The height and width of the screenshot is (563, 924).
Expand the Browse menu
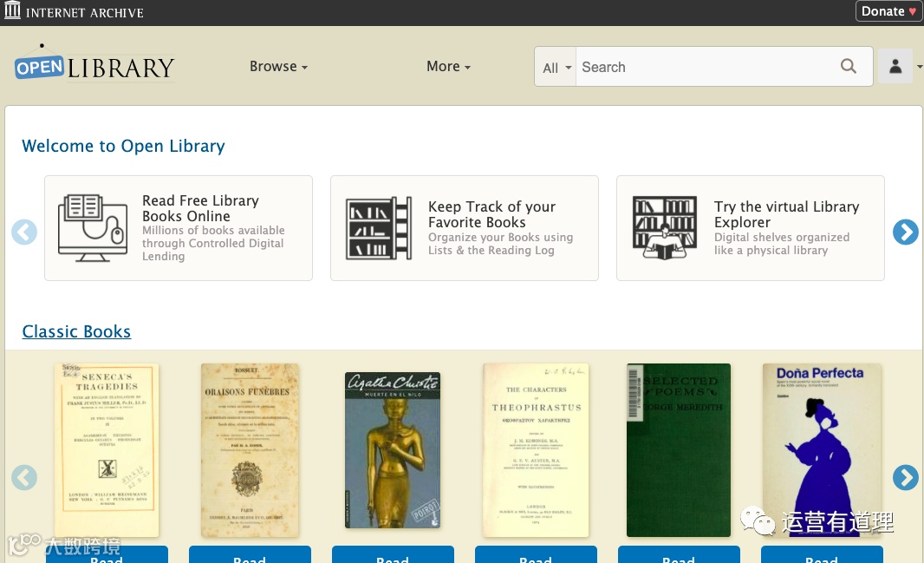[x=278, y=67]
